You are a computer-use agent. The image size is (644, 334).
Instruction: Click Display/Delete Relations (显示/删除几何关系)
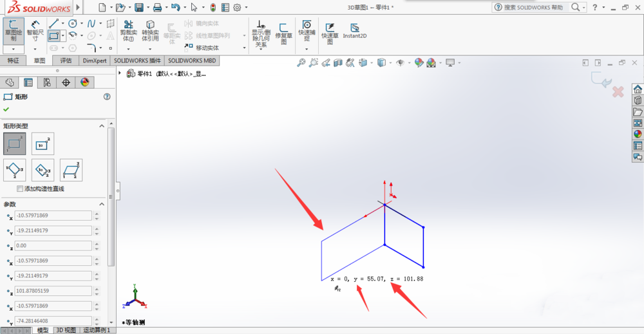[x=261, y=33]
